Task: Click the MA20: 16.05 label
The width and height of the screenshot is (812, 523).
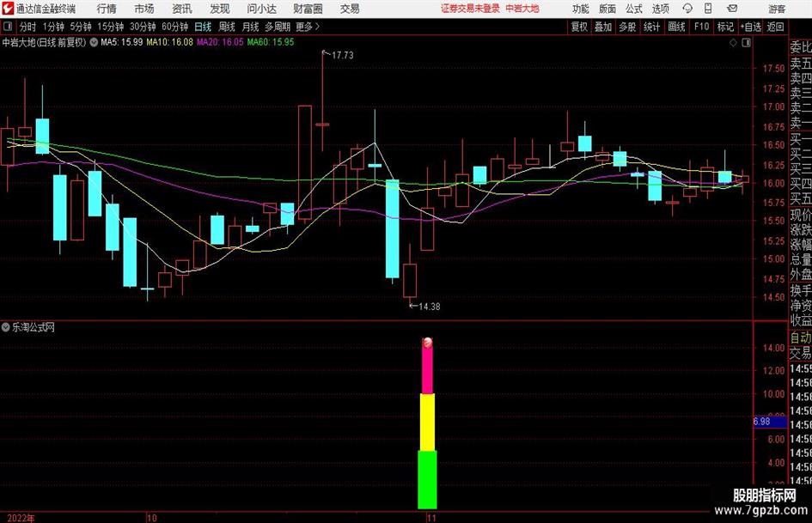Action: (x=220, y=42)
